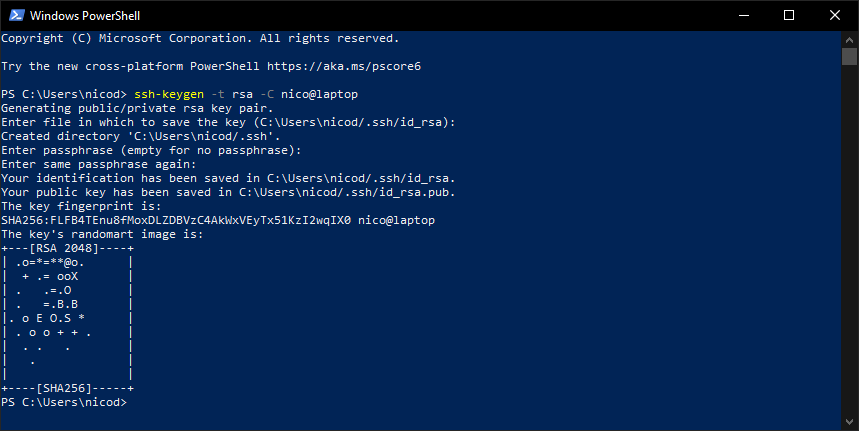The image size is (859, 431).
Task: Click the SHA256 fingerprint line
Action: pyautogui.click(x=218, y=220)
